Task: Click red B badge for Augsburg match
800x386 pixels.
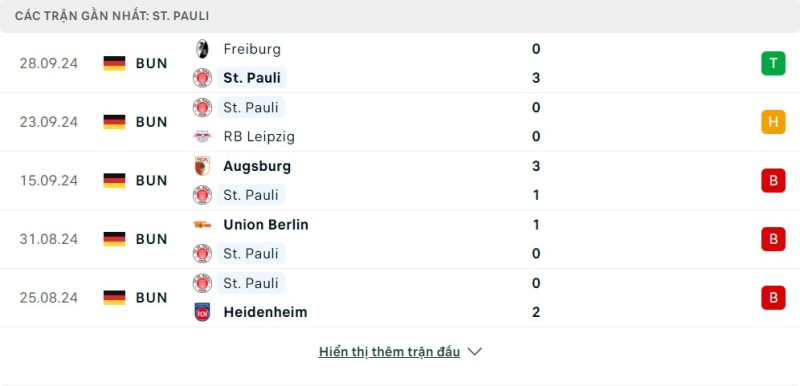Action: [x=773, y=181]
